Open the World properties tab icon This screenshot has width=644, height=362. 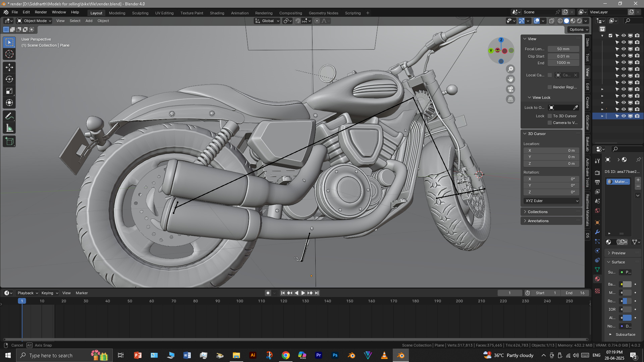pos(597,211)
